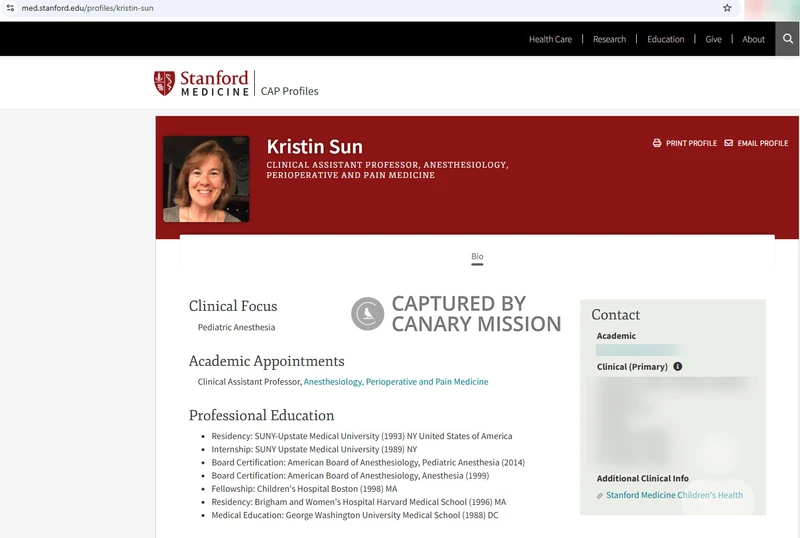Open Stanford Medicine Children's Health link
The image size is (800, 538).
click(674, 495)
